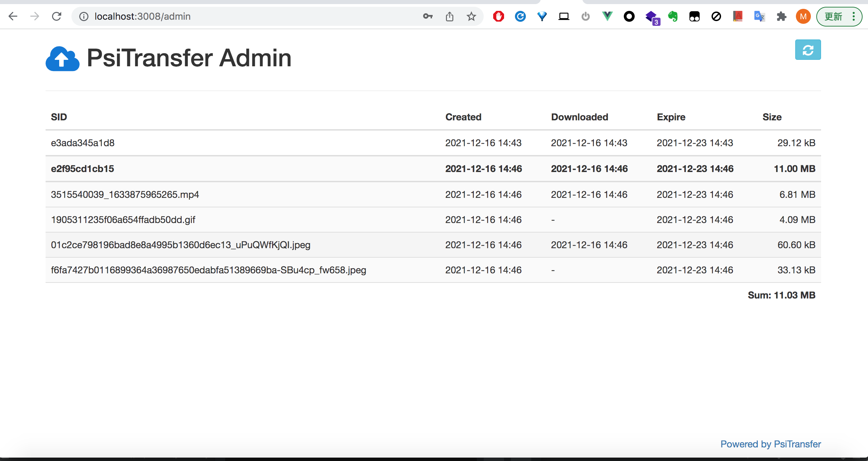Open the saved passwords key icon
Image resolution: width=868 pixels, height=461 pixels.
coord(428,16)
